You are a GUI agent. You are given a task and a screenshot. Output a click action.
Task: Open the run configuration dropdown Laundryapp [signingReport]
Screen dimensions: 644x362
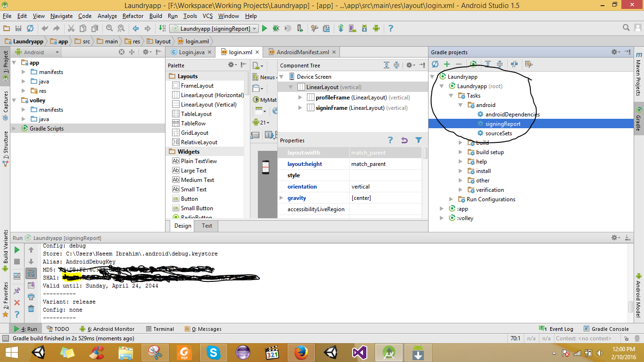[214, 29]
